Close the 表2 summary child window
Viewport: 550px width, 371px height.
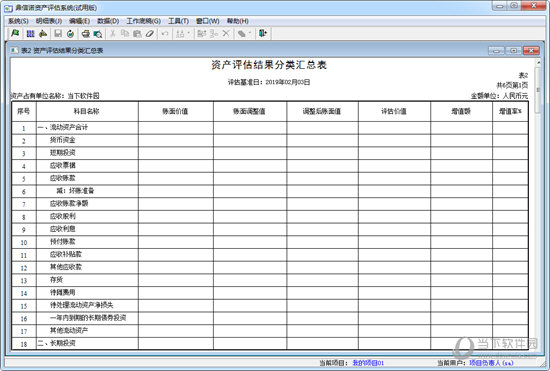click(x=531, y=51)
